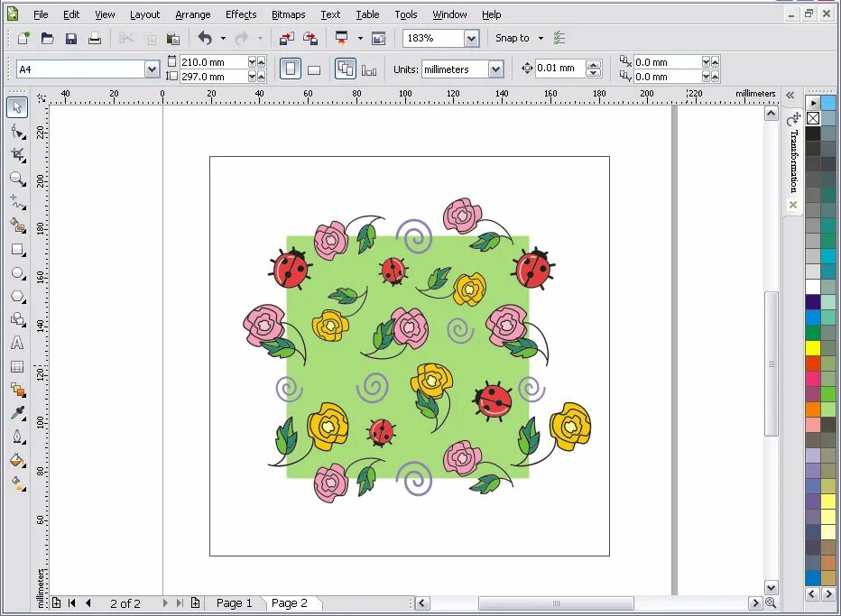Open the Effects menu

click(241, 14)
